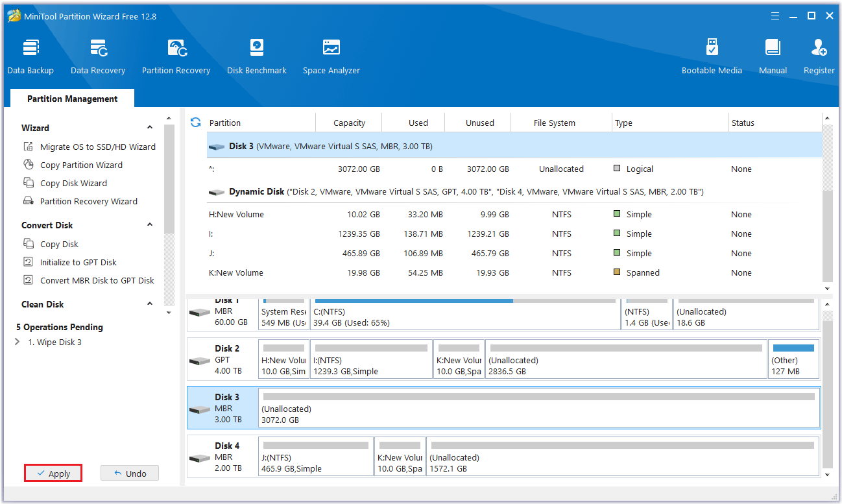Image resolution: width=842 pixels, height=504 pixels.
Task: Click Copy Disk icon under Convert Disk
Action: pyautogui.click(x=28, y=244)
